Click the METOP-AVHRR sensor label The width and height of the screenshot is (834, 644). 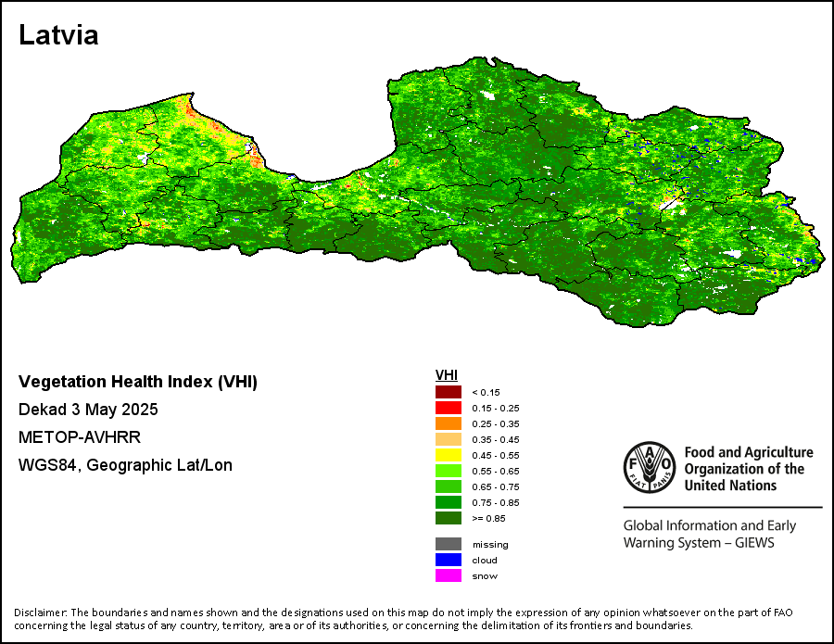click(x=80, y=437)
